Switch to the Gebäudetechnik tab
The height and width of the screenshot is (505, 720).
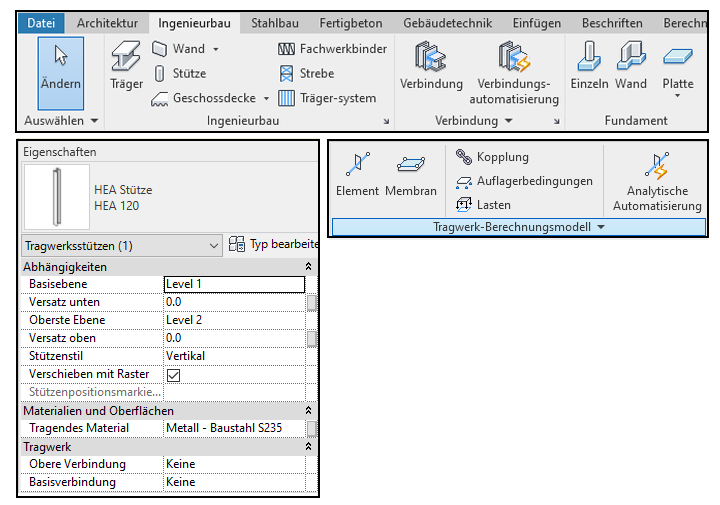(x=447, y=23)
